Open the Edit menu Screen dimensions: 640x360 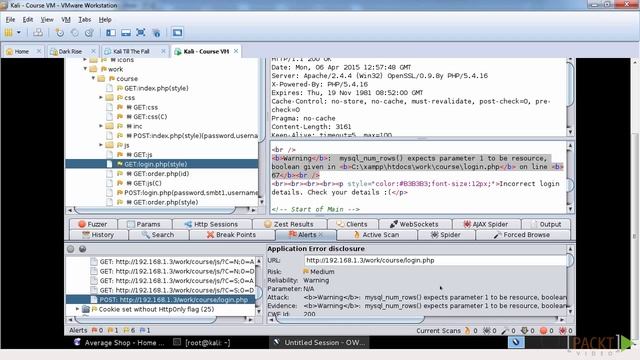[28, 20]
